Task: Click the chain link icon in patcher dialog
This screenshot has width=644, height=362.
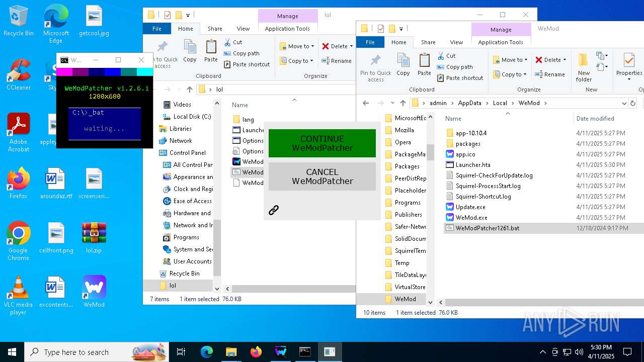Action: 274,210
